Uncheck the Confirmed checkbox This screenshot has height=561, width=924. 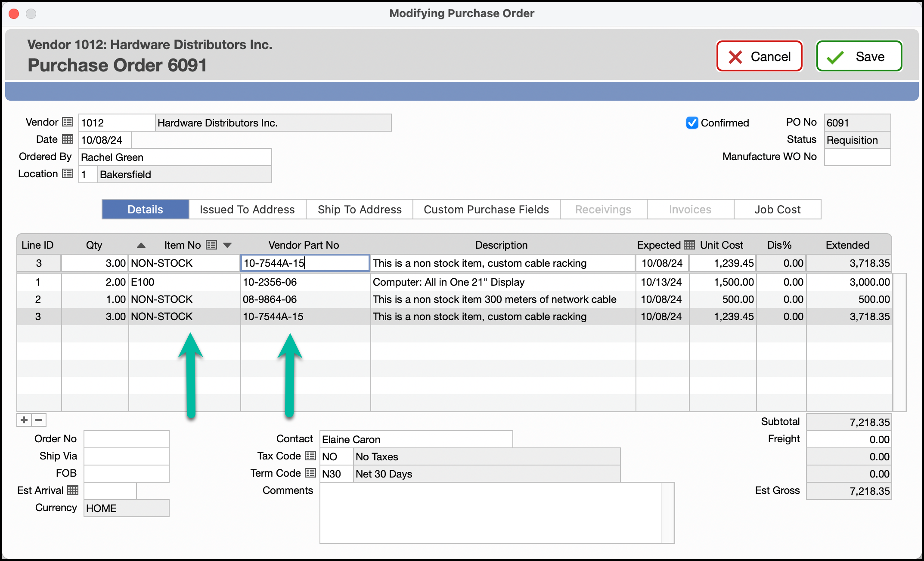click(x=692, y=123)
